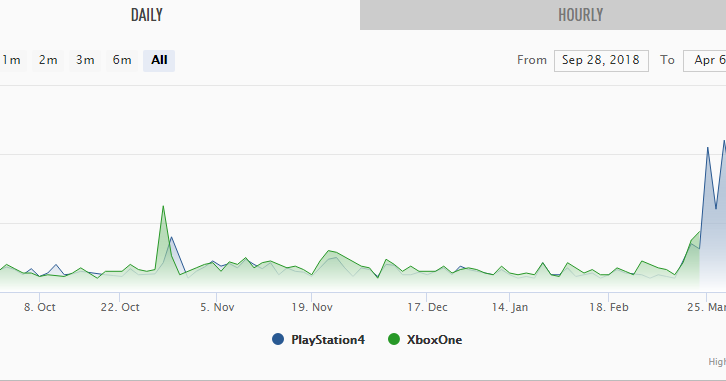Open the Highcharts credit link
This screenshot has width=726, height=381.
click(717, 362)
